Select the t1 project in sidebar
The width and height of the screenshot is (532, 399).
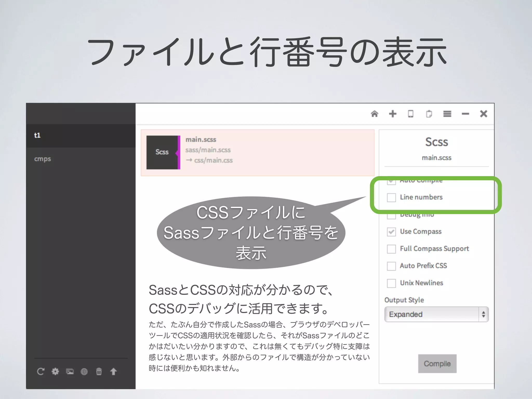tap(81, 136)
